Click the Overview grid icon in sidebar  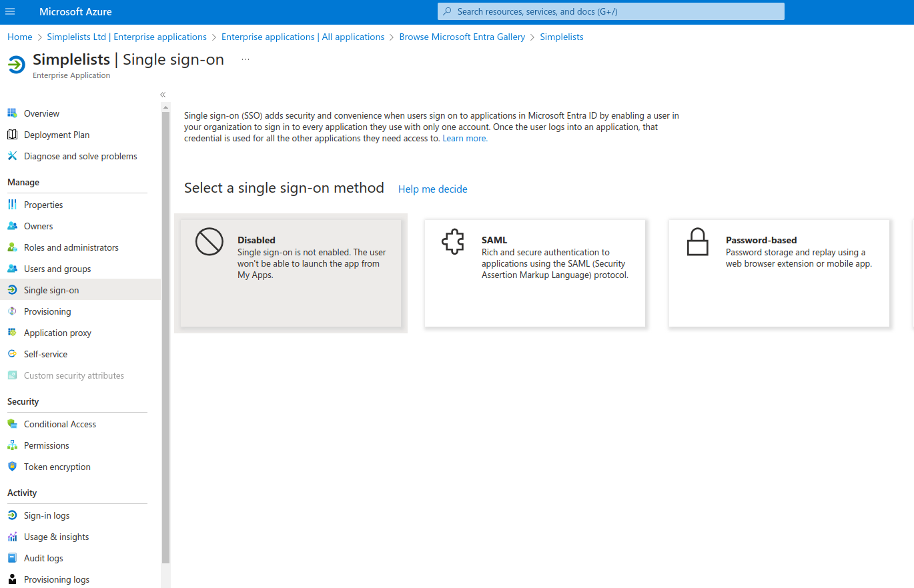pos(12,113)
